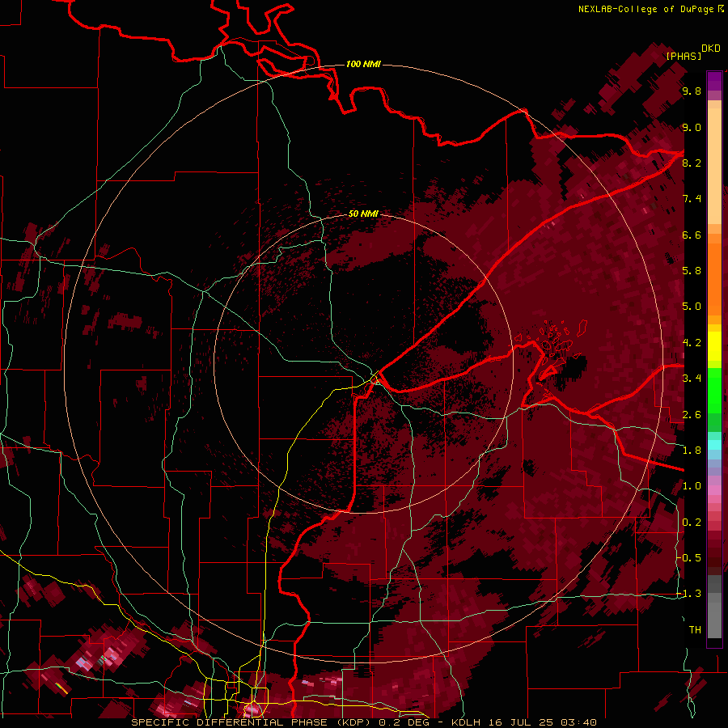Click the 9.8 legend value
728x728 pixels.
coord(692,91)
